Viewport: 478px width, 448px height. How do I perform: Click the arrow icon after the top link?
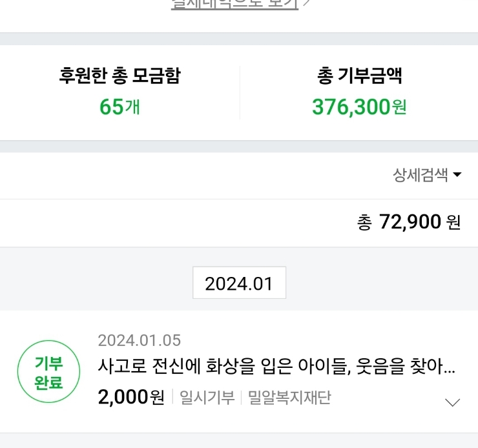tap(307, 3)
